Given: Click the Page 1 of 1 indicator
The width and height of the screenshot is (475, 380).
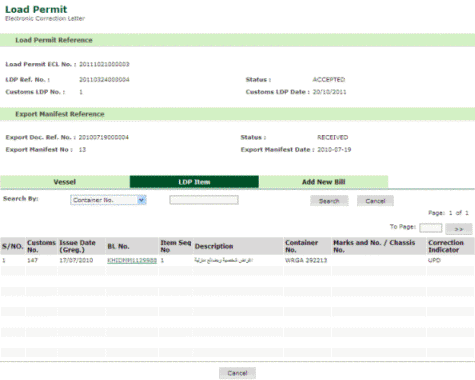Looking at the screenshot, I should (x=448, y=213).
